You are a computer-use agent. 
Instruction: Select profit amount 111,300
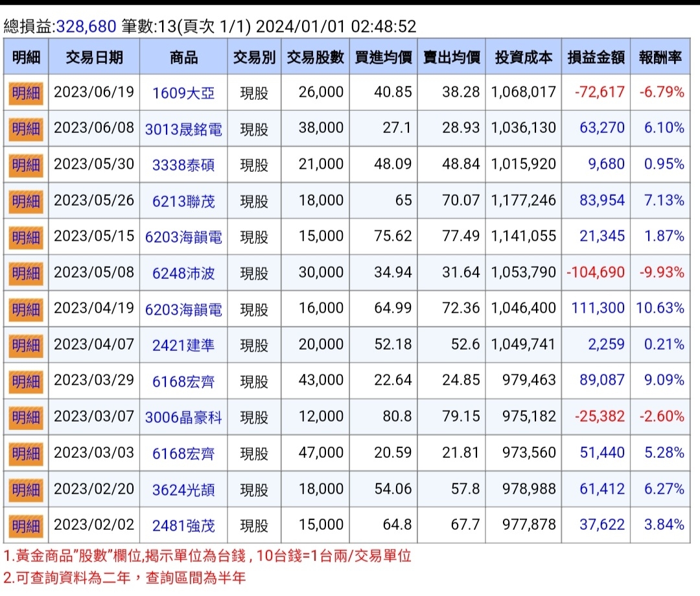click(x=598, y=308)
